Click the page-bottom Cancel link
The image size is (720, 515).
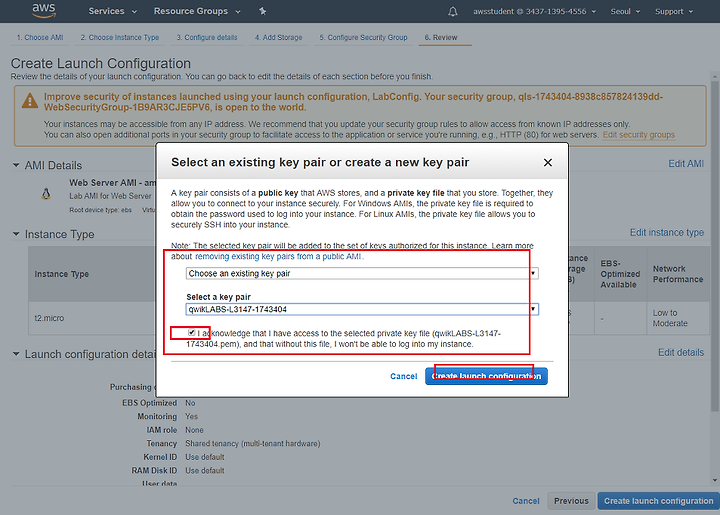point(526,501)
